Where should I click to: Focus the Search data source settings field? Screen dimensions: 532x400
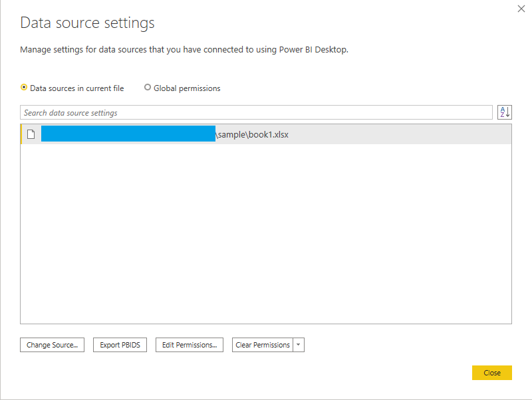point(256,112)
